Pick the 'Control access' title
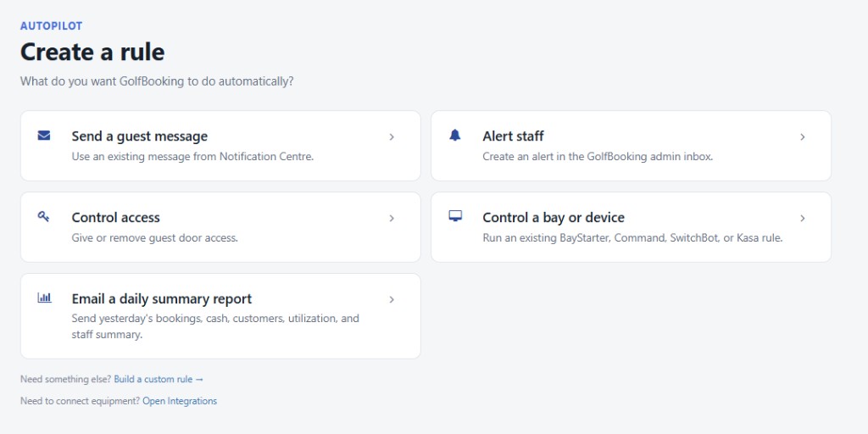The width and height of the screenshot is (868, 434). click(x=115, y=218)
